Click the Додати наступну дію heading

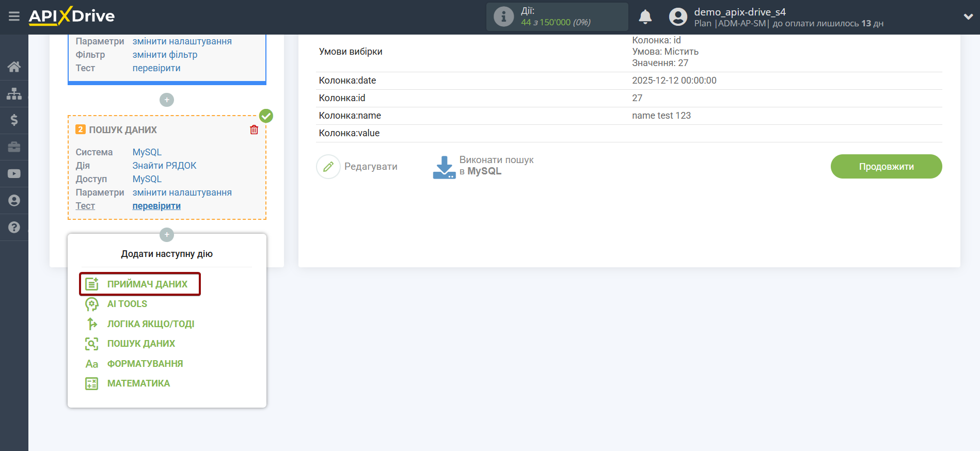point(167,254)
